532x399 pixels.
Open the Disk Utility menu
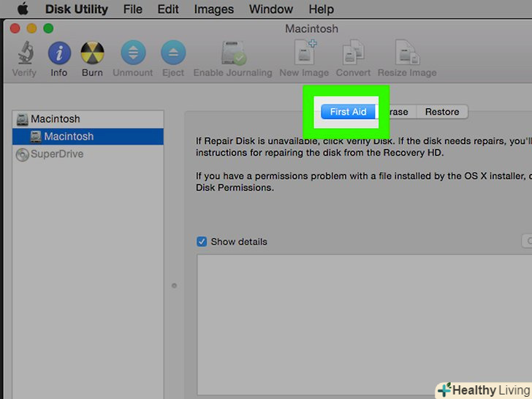[76, 9]
